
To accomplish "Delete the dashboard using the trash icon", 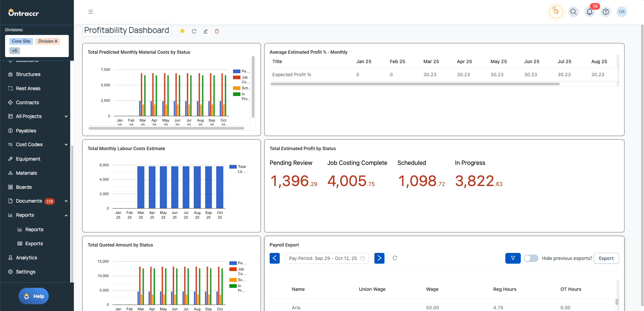I will point(217,31).
